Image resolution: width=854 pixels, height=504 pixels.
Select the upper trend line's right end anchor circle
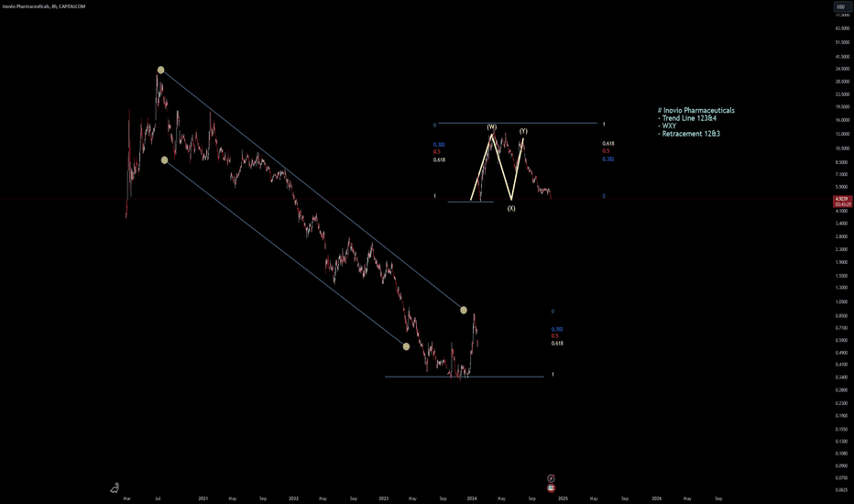(x=464, y=310)
